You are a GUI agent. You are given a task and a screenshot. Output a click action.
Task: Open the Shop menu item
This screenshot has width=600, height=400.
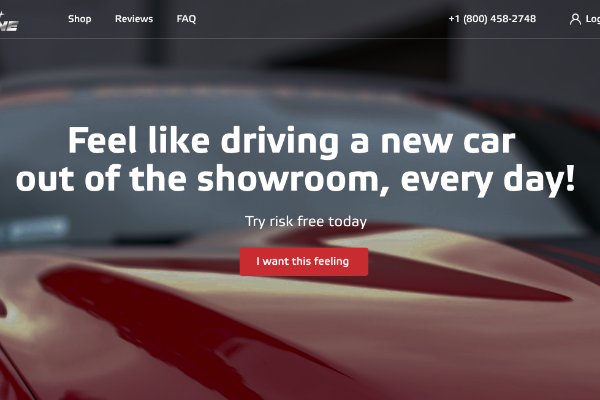[x=80, y=19]
